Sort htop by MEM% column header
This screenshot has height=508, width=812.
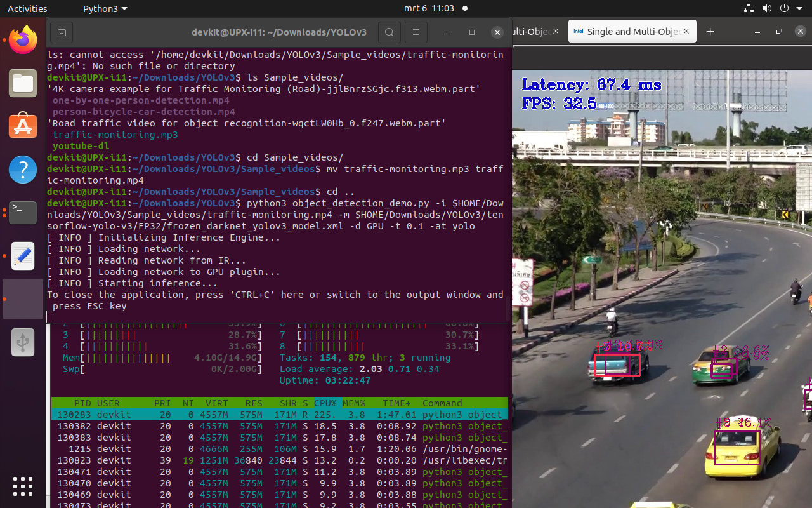pyautogui.click(x=354, y=403)
